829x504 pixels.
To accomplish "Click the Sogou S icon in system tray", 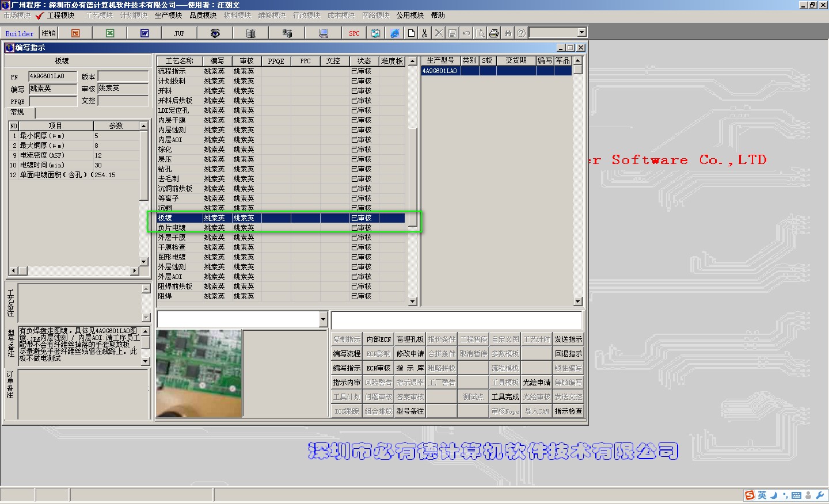I will pos(750,495).
